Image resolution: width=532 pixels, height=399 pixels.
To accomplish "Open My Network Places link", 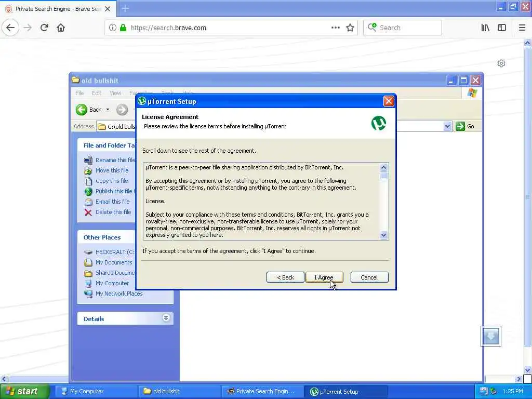I will tap(119, 294).
